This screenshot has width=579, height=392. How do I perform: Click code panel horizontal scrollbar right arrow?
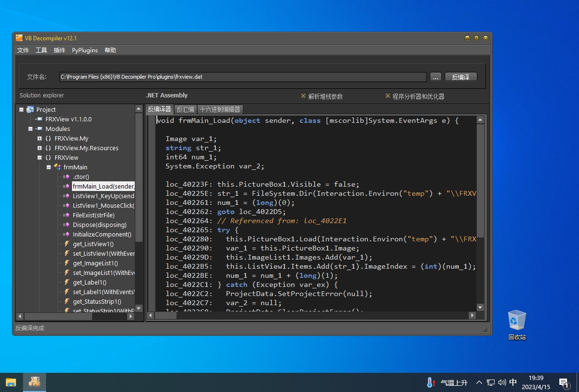[x=473, y=315]
